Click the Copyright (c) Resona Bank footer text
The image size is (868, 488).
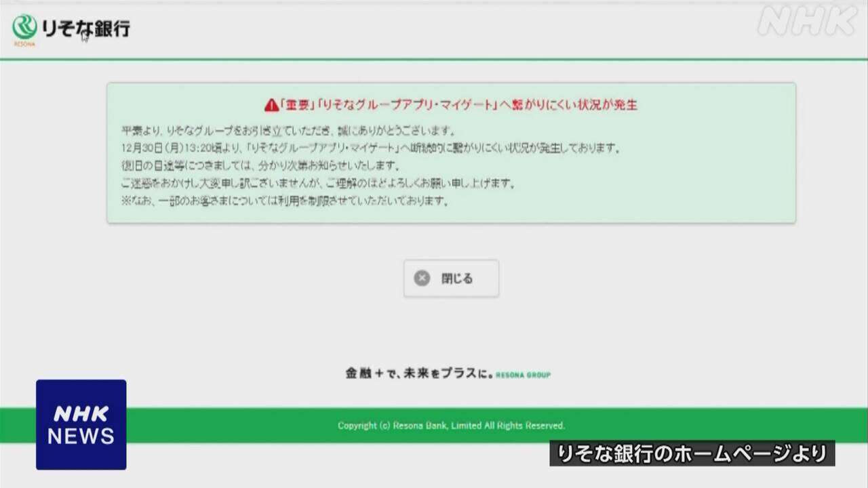451,426
